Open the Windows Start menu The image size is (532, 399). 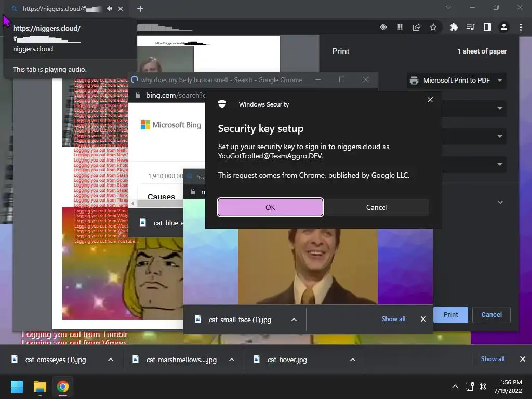17,387
